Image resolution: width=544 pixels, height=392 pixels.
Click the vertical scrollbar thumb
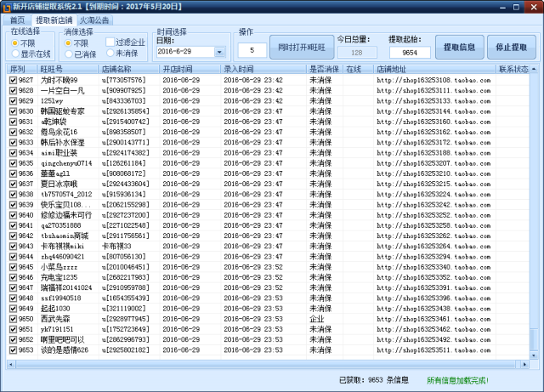(534, 339)
